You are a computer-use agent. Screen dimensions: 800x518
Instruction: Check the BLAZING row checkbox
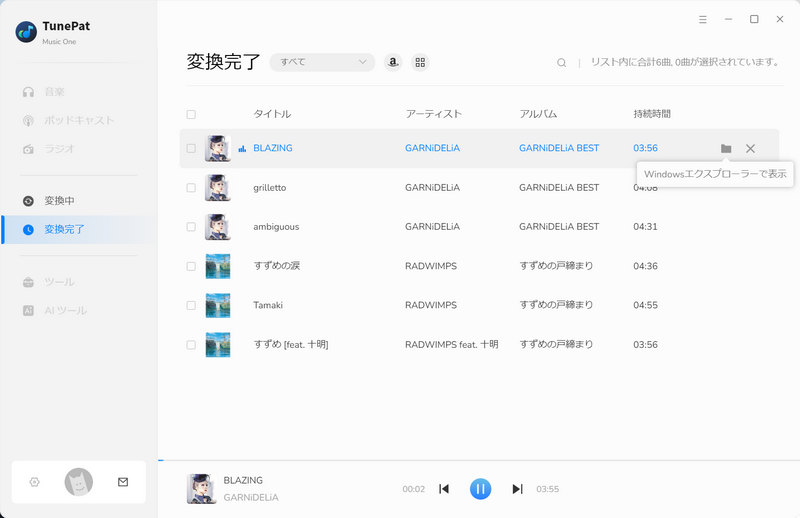(x=191, y=149)
